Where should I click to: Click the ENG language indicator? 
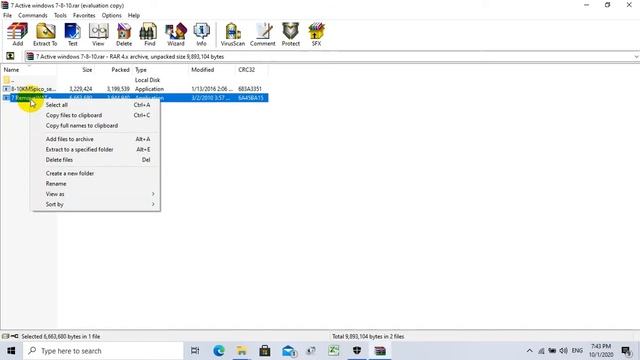click(577, 351)
